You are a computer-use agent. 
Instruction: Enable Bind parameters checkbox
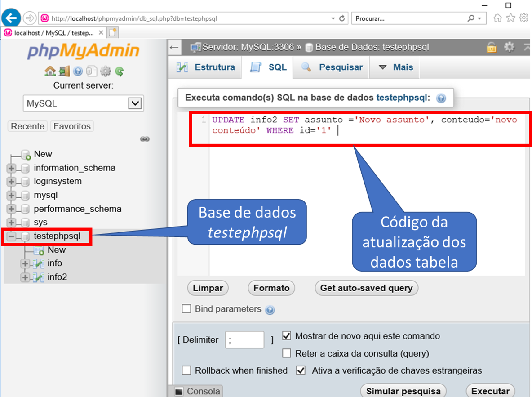tap(186, 309)
